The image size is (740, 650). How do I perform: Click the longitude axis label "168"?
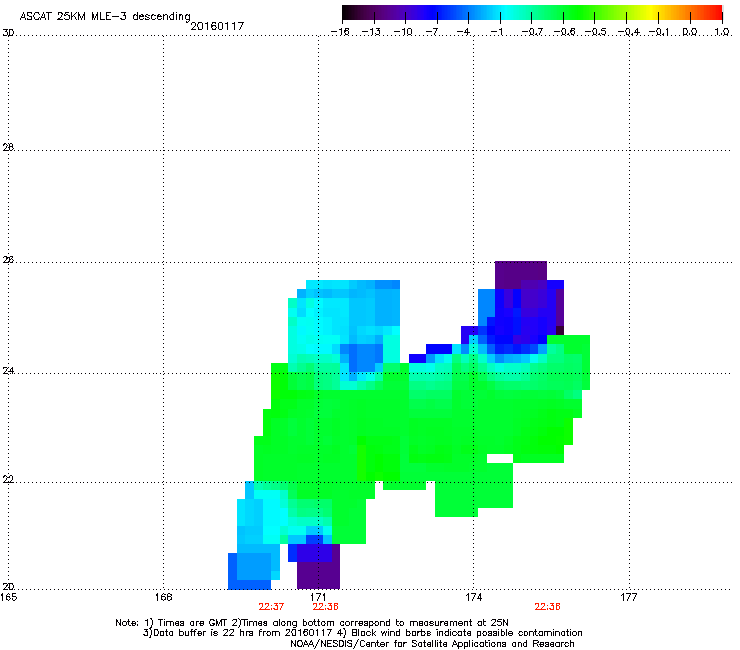(x=163, y=597)
